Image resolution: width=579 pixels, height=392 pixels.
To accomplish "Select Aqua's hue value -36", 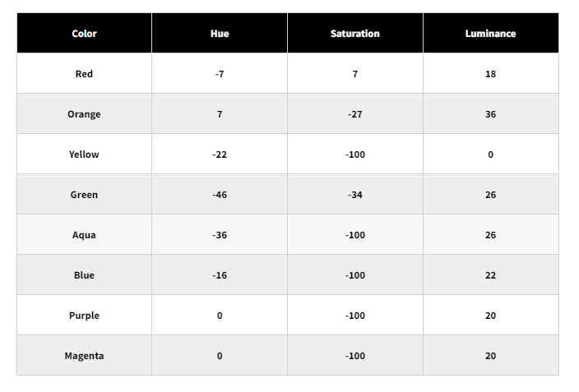I will (x=220, y=235).
